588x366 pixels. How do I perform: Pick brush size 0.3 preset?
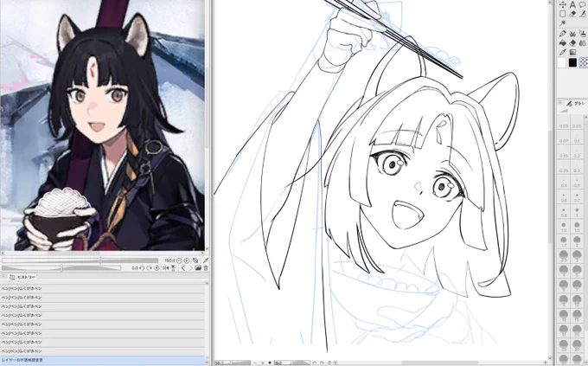pyautogui.click(x=577, y=167)
